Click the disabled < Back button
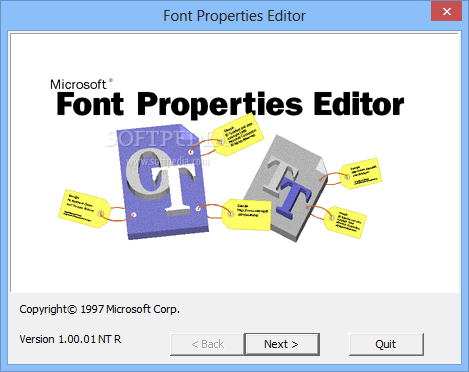Image resolution: width=469 pixels, height=372 pixels. pyautogui.click(x=207, y=344)
